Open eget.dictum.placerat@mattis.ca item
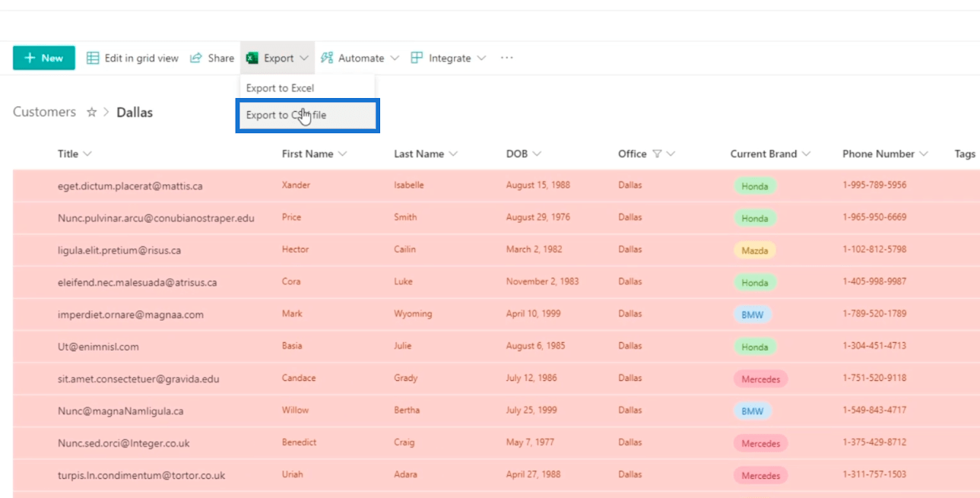980x498 pixels. (130, 186)
